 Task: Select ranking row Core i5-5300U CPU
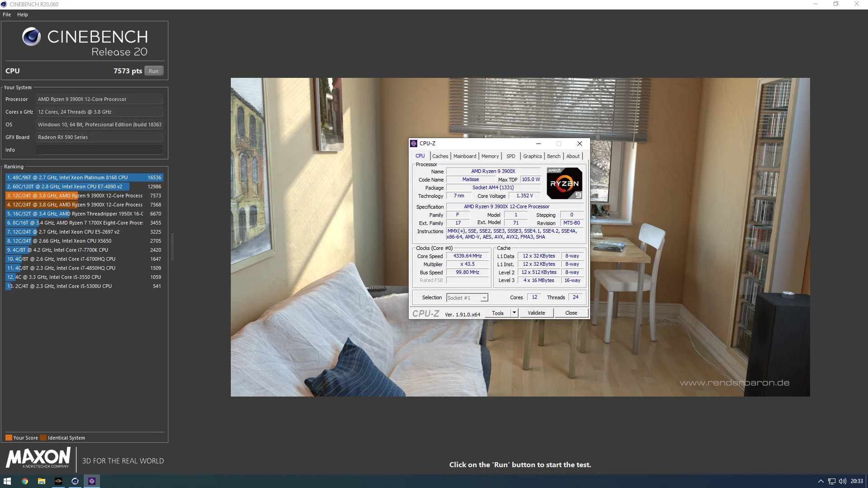pos(84,286)
